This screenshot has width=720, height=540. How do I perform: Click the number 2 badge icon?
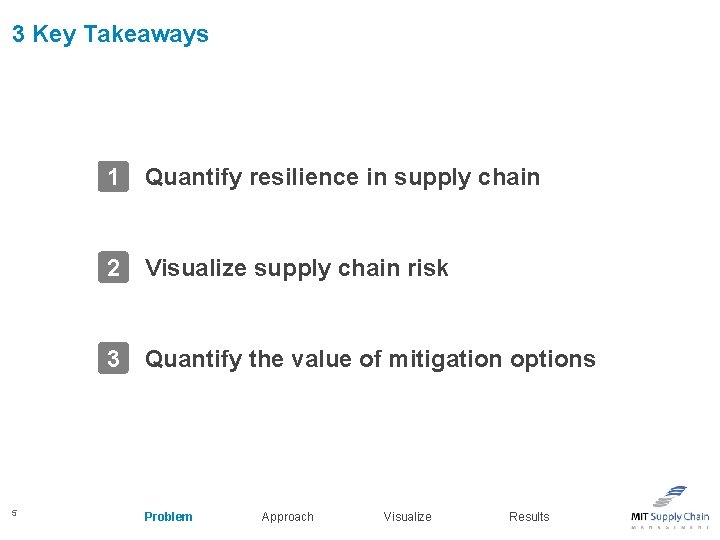(x=114, y=268)
